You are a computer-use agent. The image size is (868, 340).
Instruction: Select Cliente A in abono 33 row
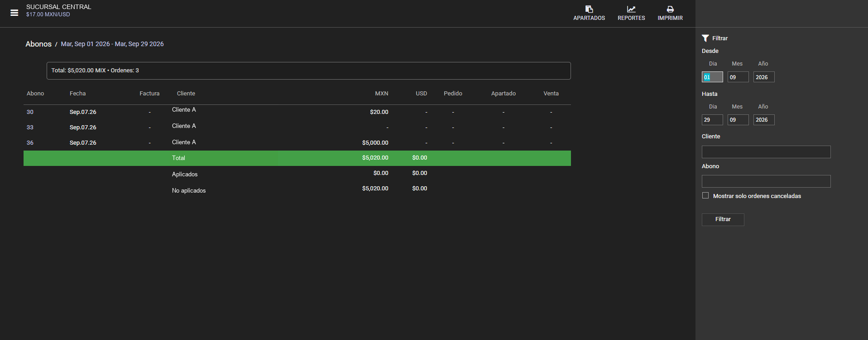point(184,126)
